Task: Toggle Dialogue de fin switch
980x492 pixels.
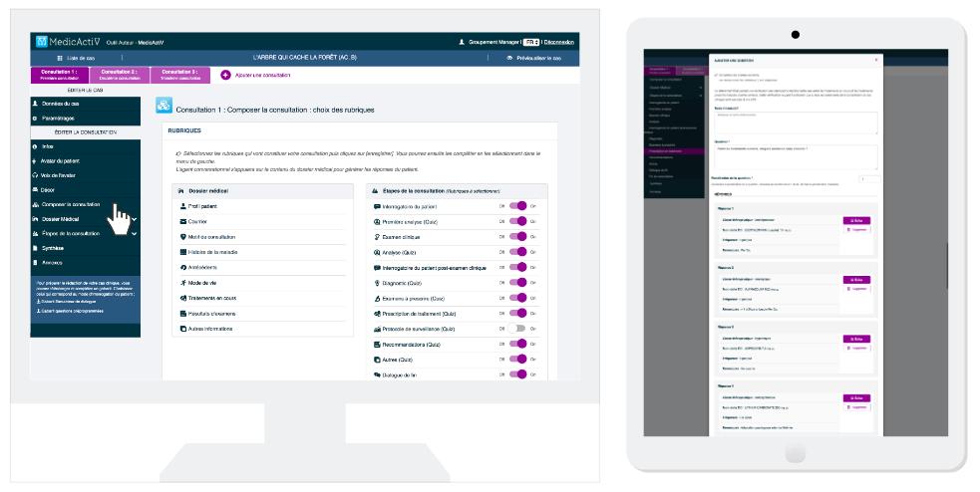Action: [x=518, y=374]
